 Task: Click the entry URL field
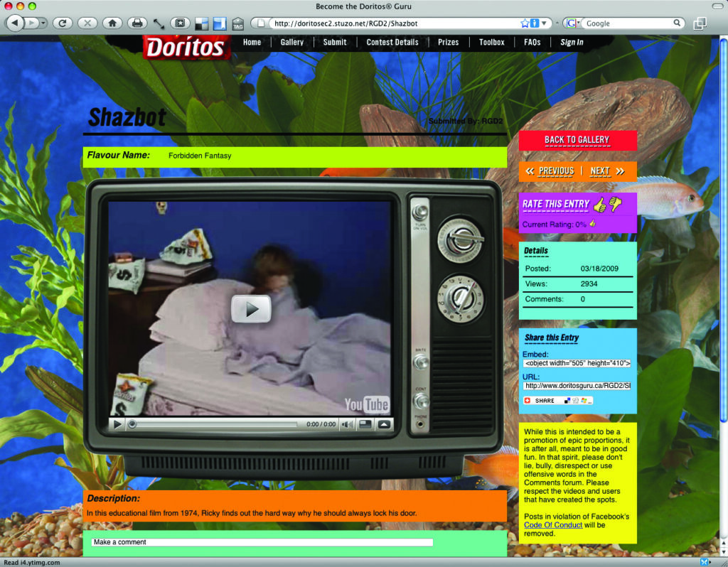[x=577, y=386]
